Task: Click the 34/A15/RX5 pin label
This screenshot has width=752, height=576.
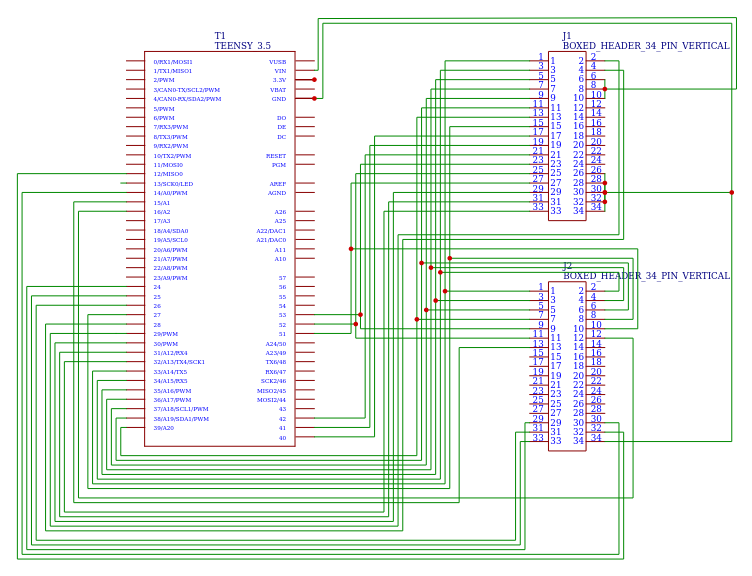Action: coord(170,381)
